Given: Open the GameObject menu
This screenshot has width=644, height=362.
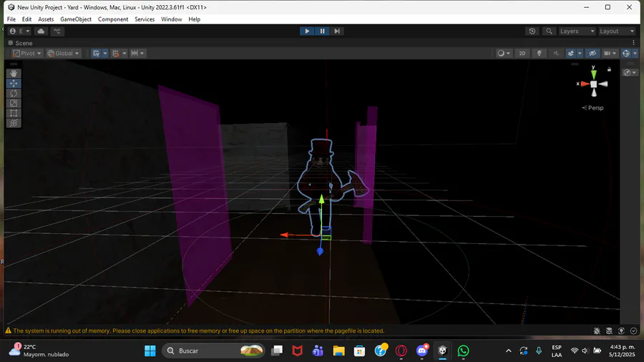Looking at the screenshot, I should (76, 19).
